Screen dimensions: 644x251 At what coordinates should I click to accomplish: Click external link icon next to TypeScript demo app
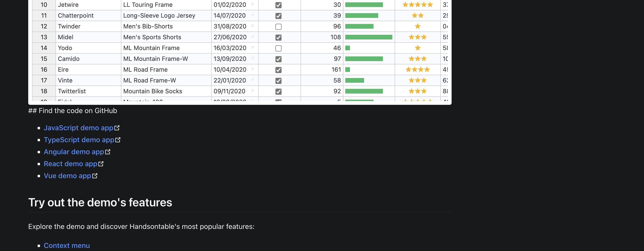118,140
